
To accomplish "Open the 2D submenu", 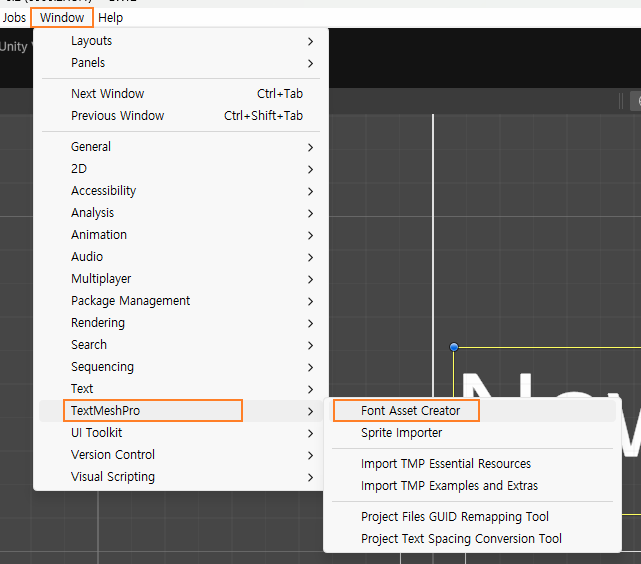I will [180, 169].
